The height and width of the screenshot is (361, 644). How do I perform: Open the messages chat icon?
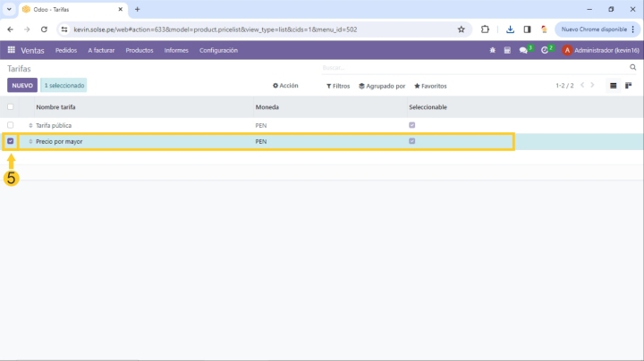click(x=524, y=50)
